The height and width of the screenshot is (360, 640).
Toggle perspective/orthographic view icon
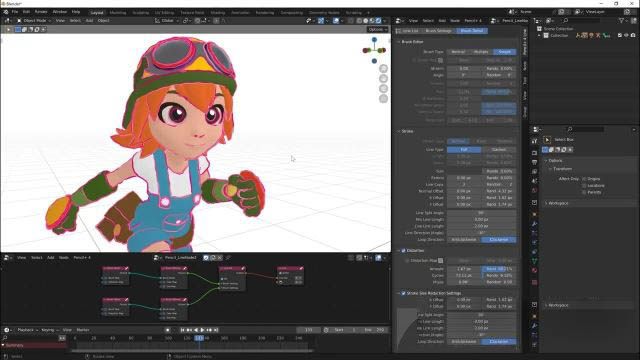[x=383, y=98]
